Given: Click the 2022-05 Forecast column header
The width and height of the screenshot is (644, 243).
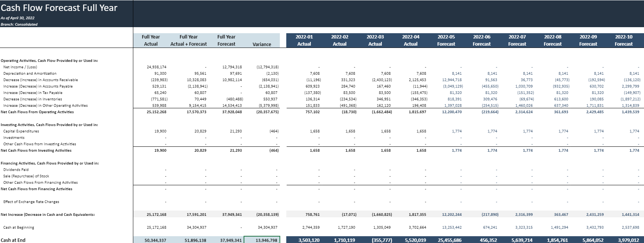Looking at the screenshot, I should (x=446, y=40).
